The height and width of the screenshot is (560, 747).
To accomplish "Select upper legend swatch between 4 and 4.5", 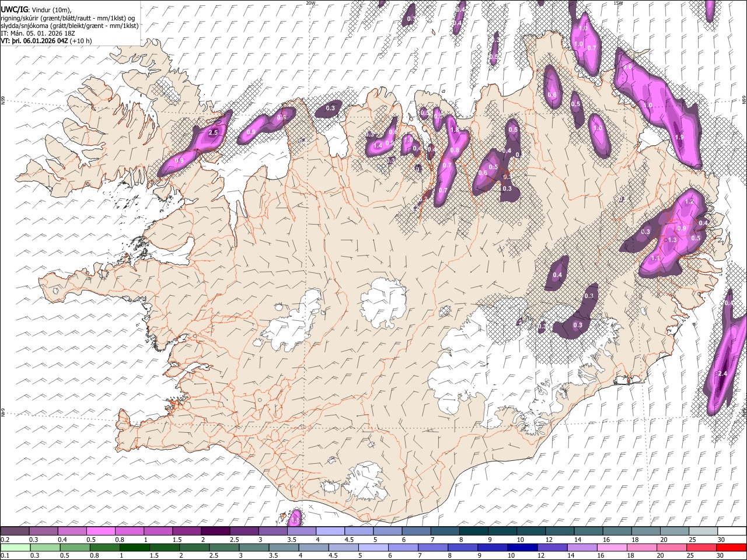I will pos(330,531).
